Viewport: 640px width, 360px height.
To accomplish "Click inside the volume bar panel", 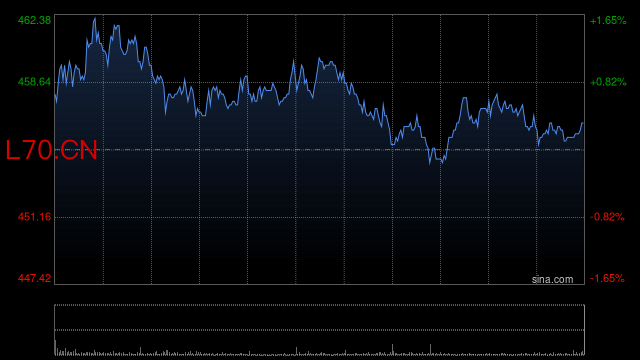I will pos(320,330).
